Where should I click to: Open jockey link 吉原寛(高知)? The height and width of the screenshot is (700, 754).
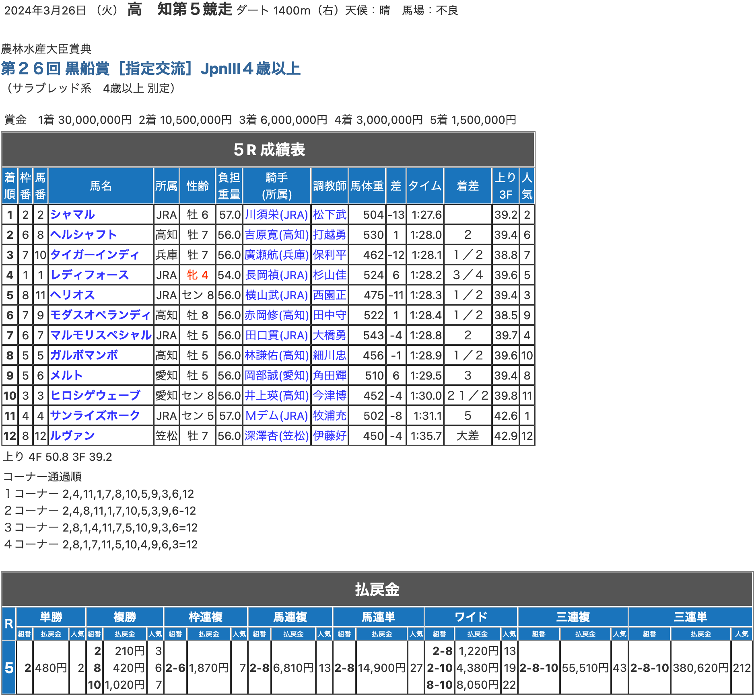coord(276,235)
